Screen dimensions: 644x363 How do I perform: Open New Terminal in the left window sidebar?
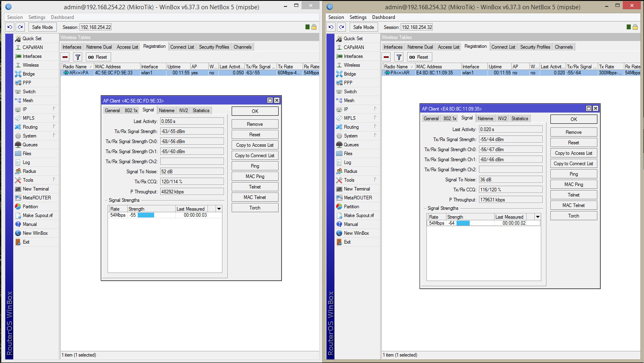(x=35, y=189)
